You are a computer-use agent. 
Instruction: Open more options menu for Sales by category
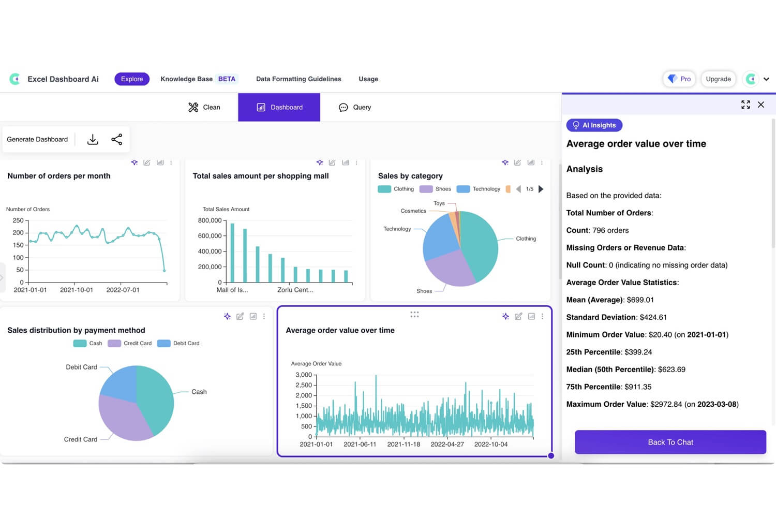tap(542, 162)
